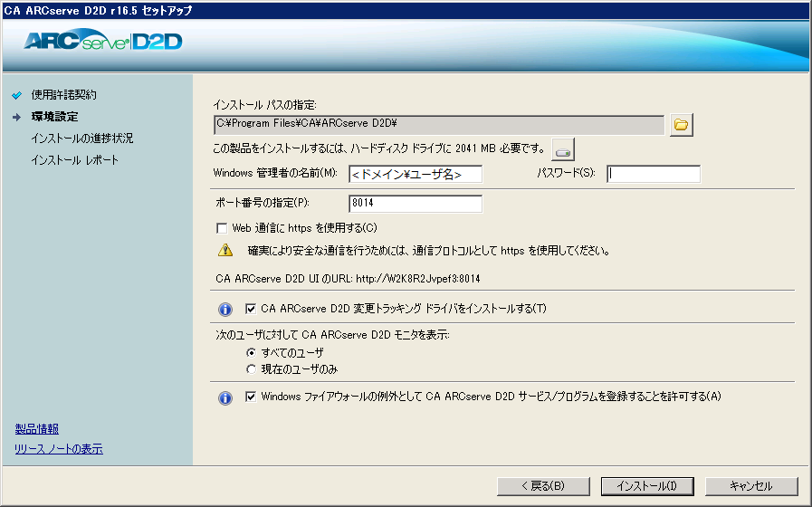The width and height of the screenshot is (812, 507).
Task: Click the 2041 MB disk requirement text
Action: tap(379, 148)
